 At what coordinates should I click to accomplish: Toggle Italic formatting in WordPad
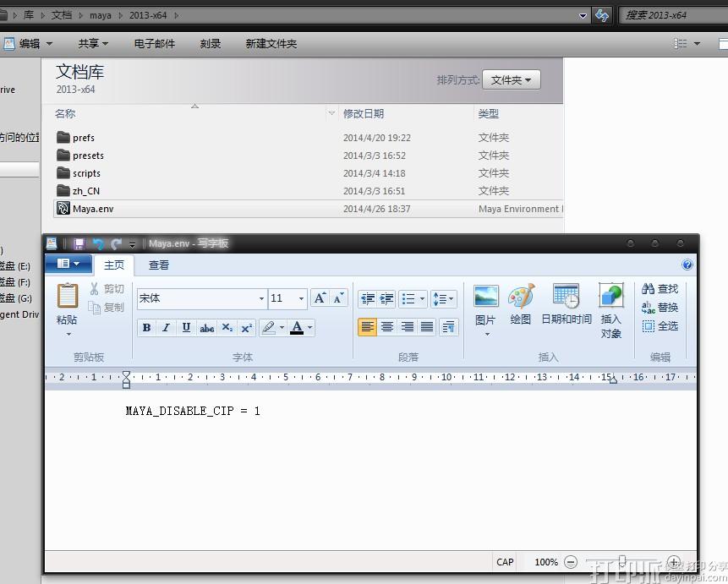point(167,328)
